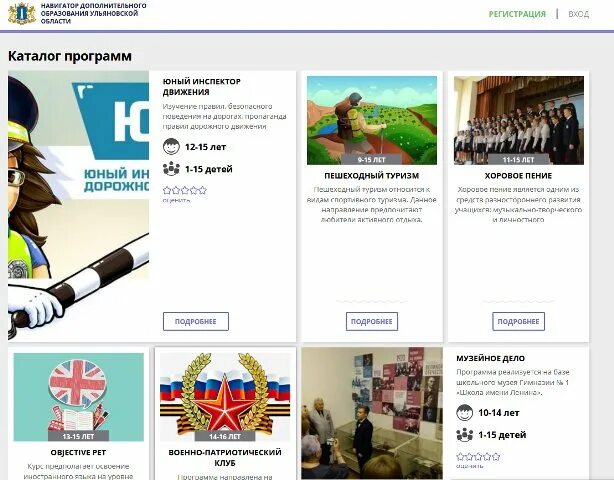Click ПОДРОБНЕЕ under Пешеходный туризм
This screenshot has height=480, width=614.
pyautogui.click(x=372, y=321)
